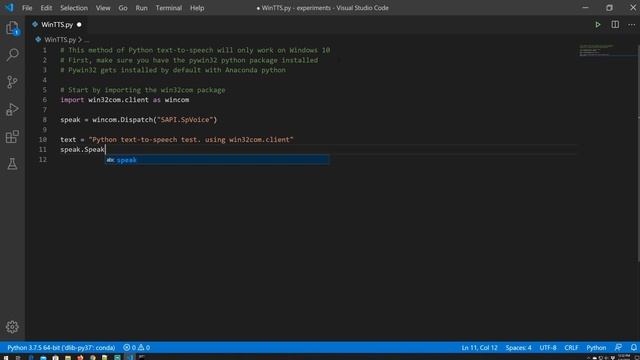Open notifications bell in status bar
Viewport: 640px width, 360px height.
click(633, 348)
